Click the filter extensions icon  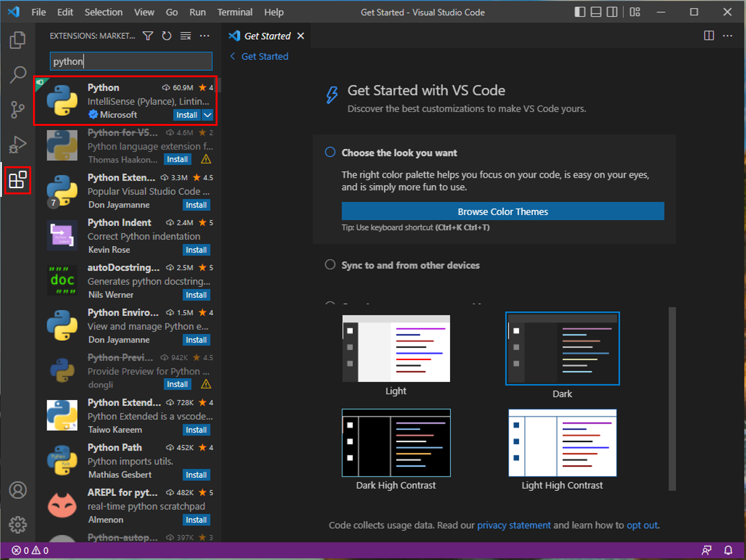(x=148, y=36)
